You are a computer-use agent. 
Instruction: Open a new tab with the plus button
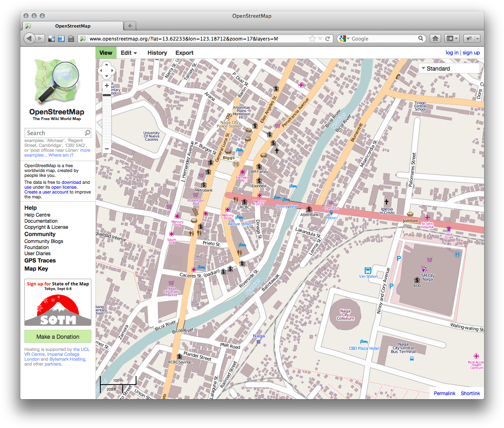point(130,26)
